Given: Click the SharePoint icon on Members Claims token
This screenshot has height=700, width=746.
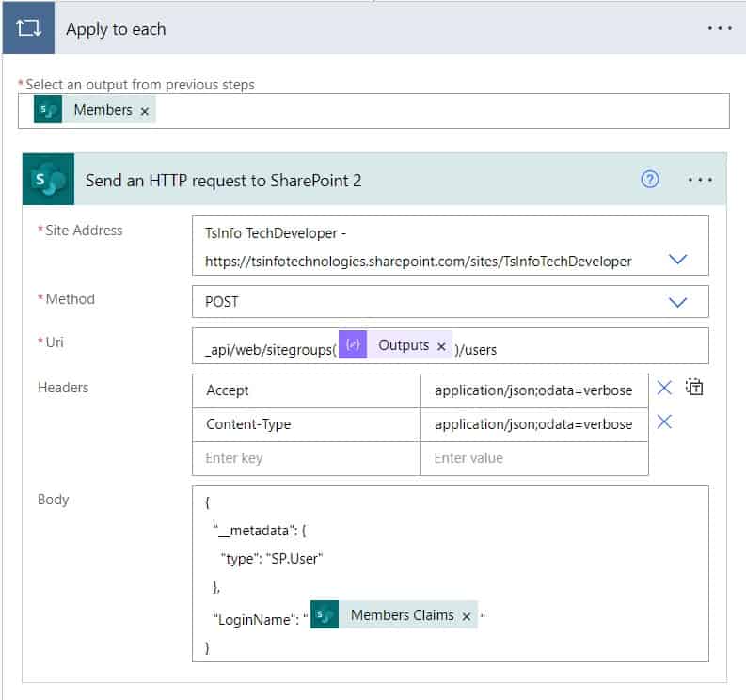Looking at the screenshot, I should coord(325,614).
